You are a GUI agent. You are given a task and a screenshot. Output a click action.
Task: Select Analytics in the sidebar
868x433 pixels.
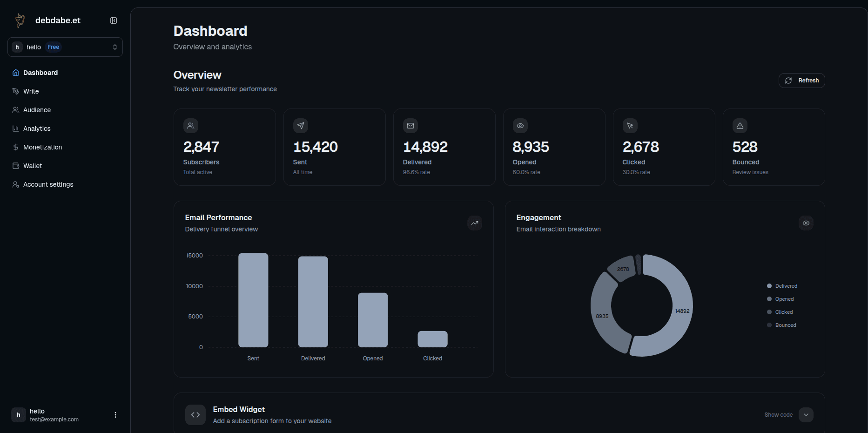[x=37, y=129]
